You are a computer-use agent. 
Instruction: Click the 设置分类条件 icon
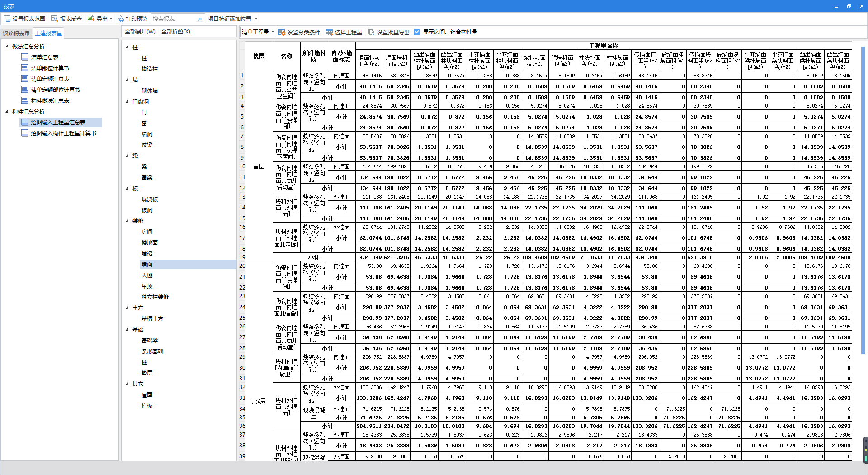click(x=282, y=32)
